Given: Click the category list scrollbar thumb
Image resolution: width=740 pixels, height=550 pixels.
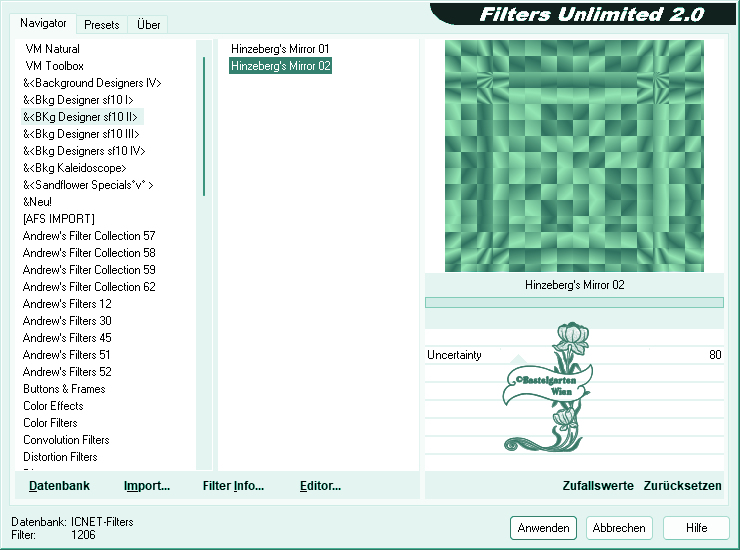Looking at the screenshot, I should click(204, 126).
